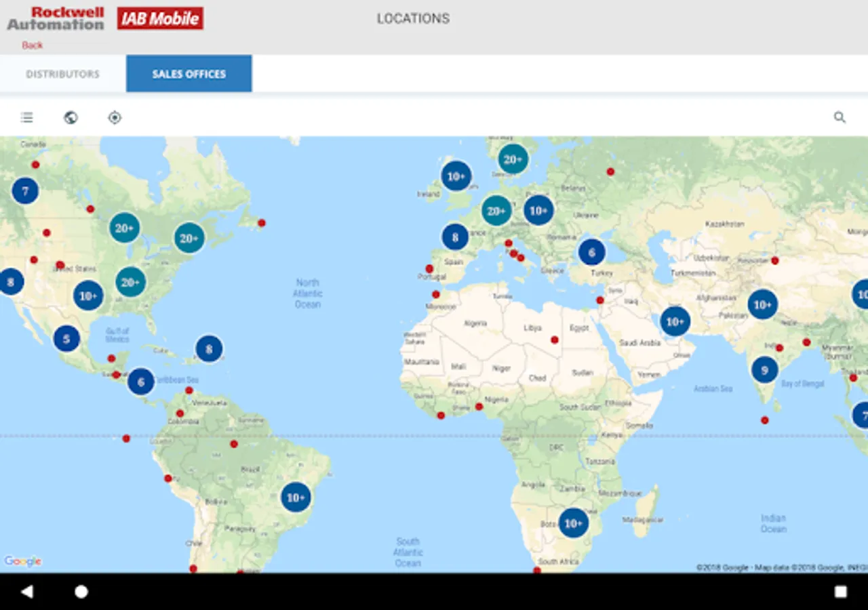Select the red marker in Colombia
Viewport: 868px width, 610px height.
pos(180,413)
